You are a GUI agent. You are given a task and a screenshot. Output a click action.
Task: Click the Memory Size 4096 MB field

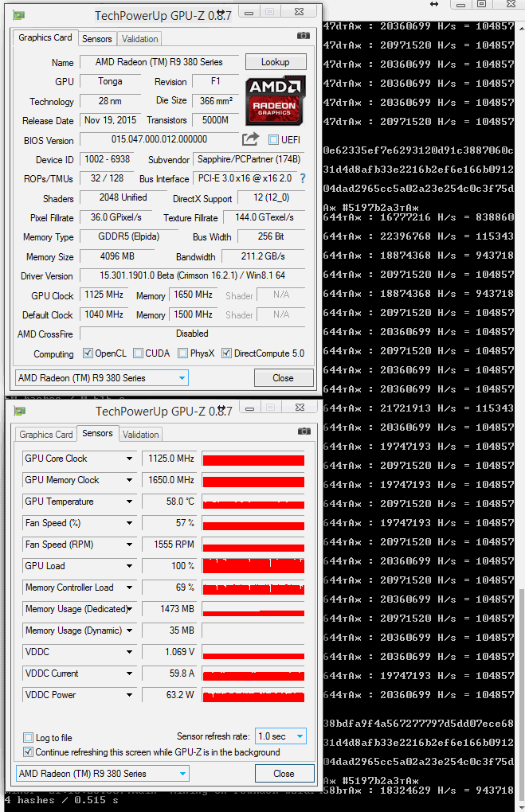(x=117, y=256)
